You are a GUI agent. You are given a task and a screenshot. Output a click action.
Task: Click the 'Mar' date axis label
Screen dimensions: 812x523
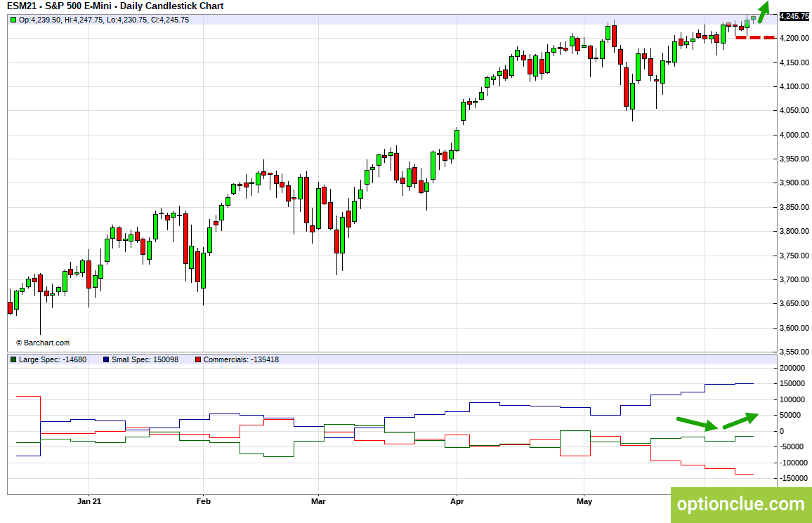[318, 501]
